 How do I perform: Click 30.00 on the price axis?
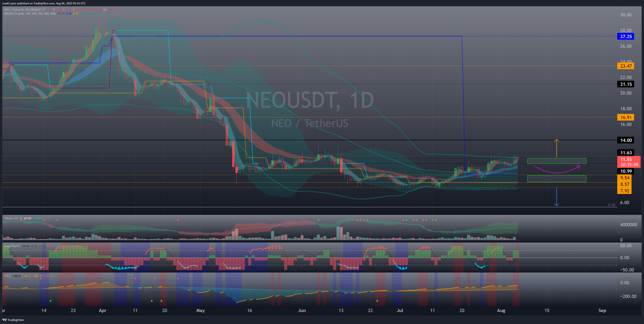click(626, 15)
